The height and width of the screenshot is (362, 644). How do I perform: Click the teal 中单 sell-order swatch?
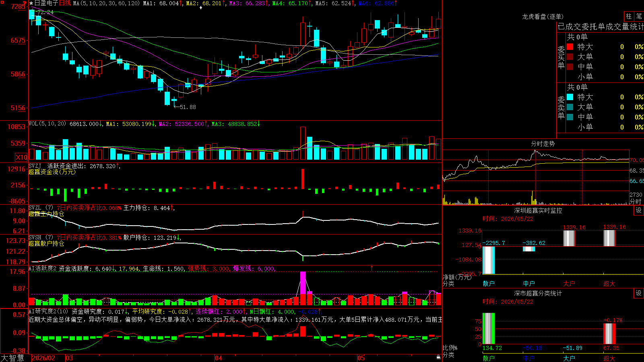[x=570, y=117]
